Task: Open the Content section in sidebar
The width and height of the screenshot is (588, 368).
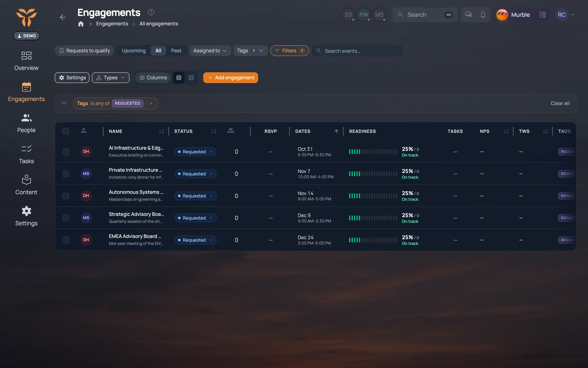Action: (x=26, y=185)
